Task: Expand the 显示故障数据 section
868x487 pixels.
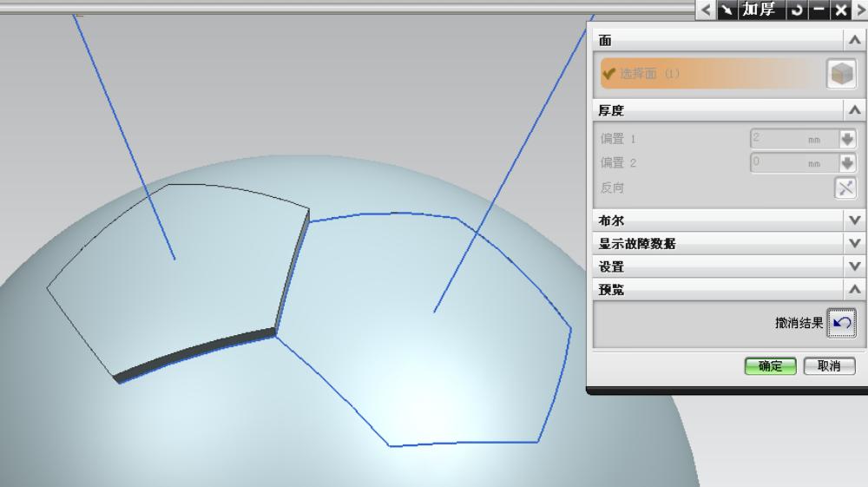Action: click(x=854, y=243)
